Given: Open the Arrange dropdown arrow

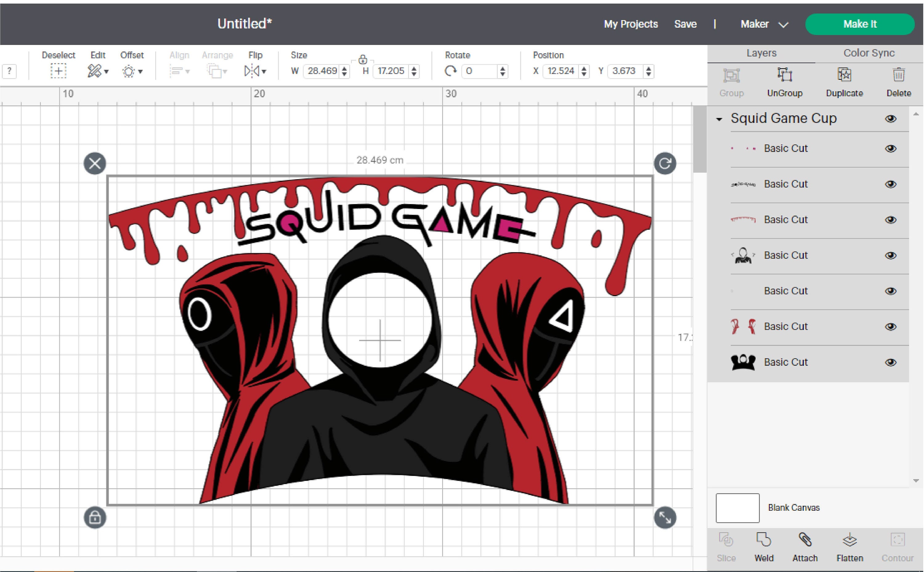Looking at the screenshot, I should 225,71.
